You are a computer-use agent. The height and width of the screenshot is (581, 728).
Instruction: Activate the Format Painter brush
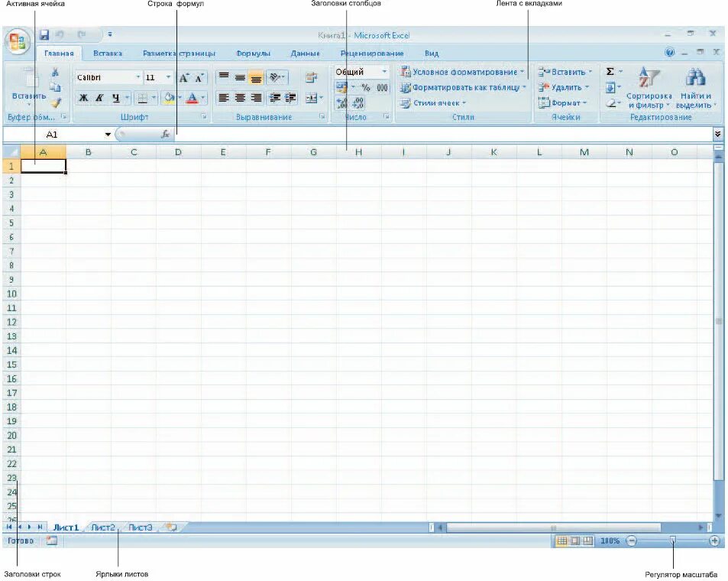[x=57, y=102]
